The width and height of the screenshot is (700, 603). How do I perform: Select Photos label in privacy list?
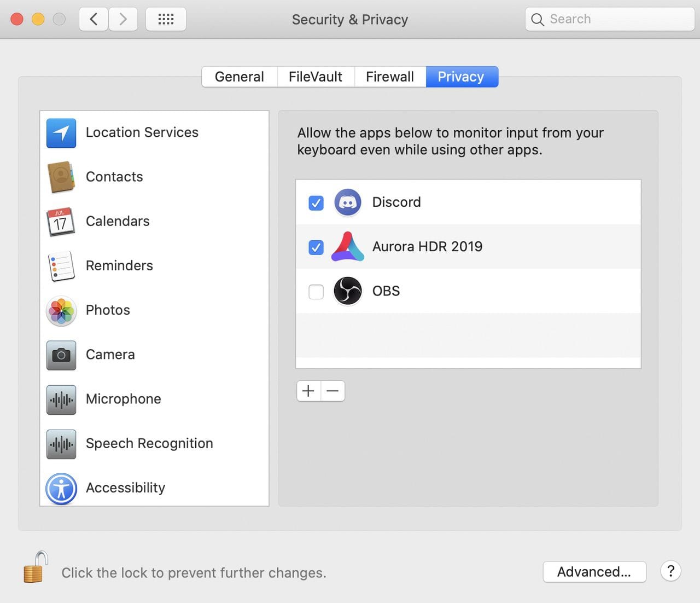point(108,310)
